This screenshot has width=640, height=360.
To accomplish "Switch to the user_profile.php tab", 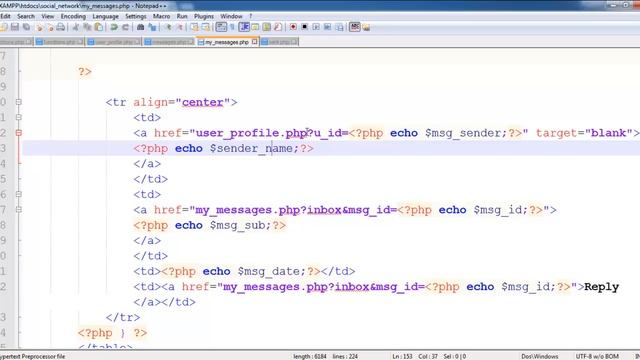I will coord(114,42).
